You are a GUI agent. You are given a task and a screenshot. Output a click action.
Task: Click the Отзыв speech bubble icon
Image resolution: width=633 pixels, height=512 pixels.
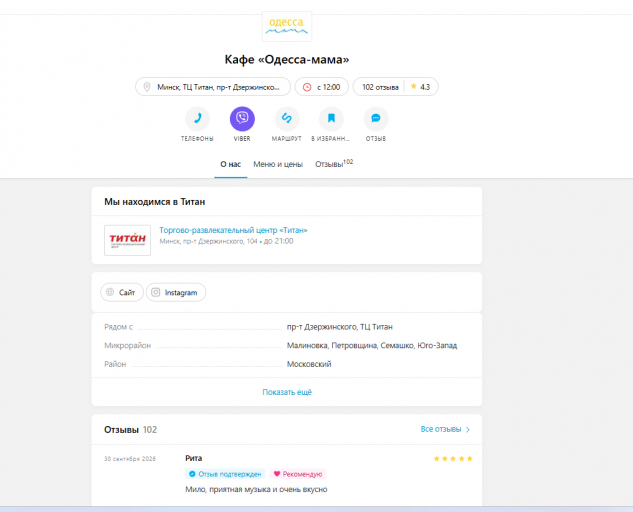[376, 119]
